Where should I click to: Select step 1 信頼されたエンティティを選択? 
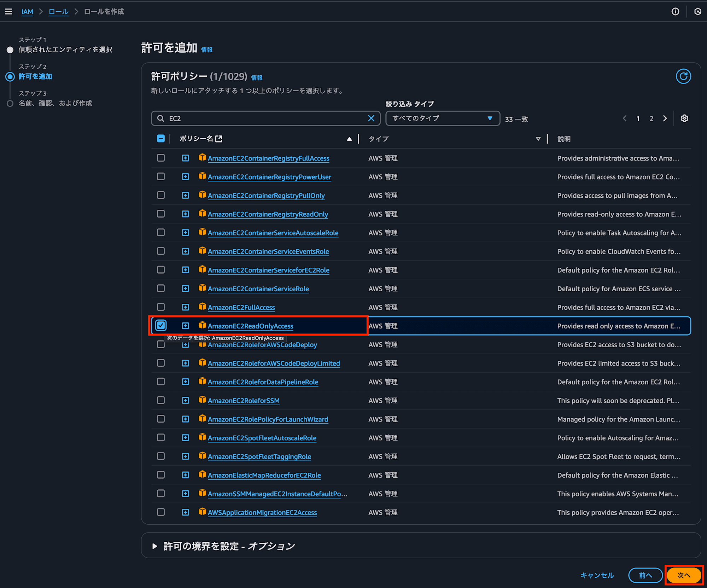(65, 50)
